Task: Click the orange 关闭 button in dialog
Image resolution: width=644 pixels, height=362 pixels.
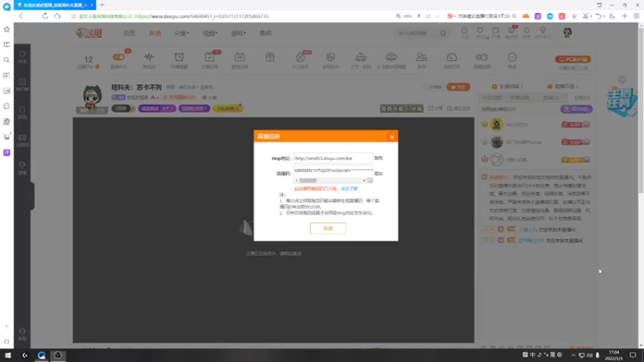Action: pyautogui.click(x=328, y=228)
